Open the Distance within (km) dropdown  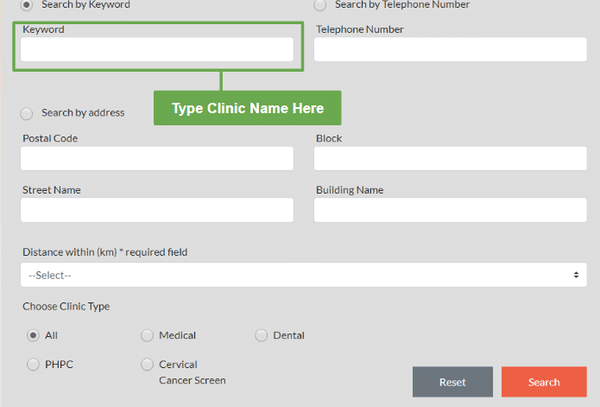coord(303,275)
